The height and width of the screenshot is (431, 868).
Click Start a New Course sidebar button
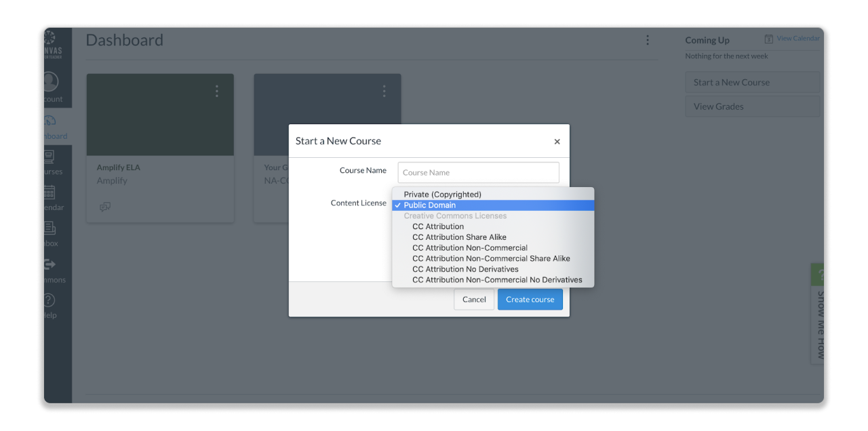tap(752, 83)
